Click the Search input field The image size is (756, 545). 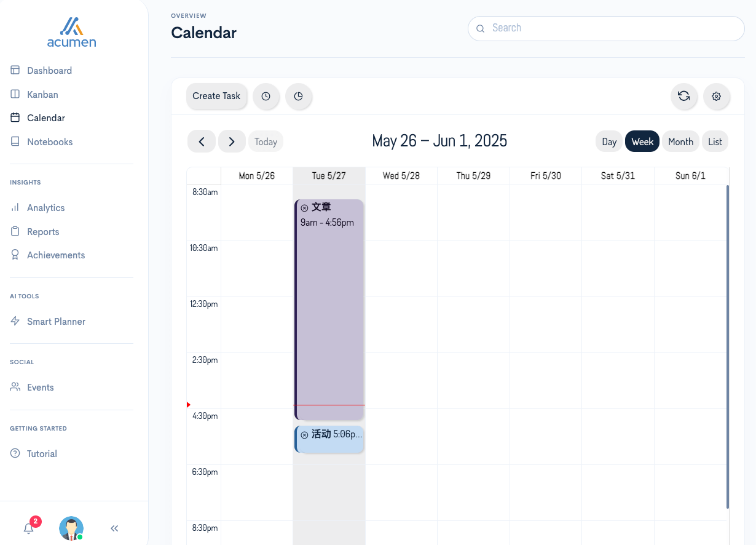(606, 28)
